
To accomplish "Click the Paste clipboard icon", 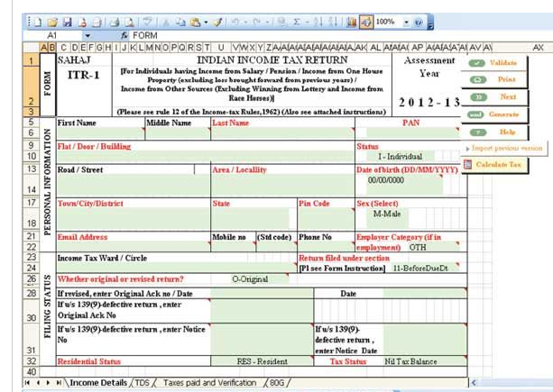I will point(195,22).
